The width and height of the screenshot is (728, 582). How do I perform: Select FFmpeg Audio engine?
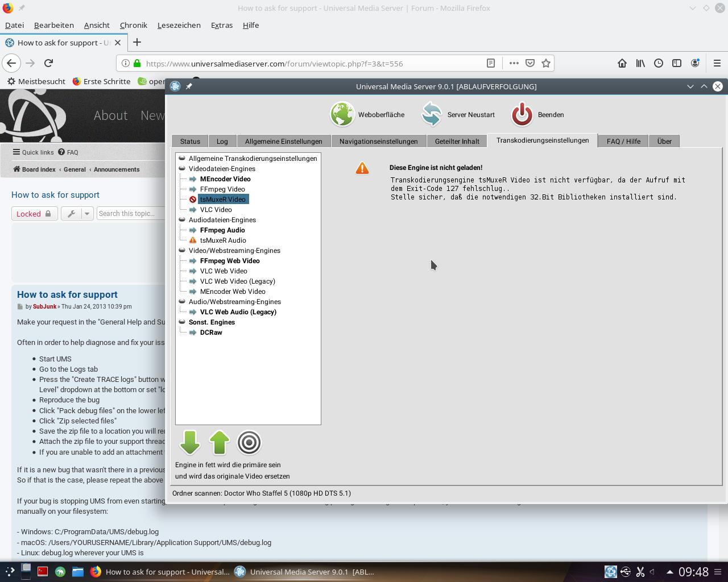coord(222,230)
